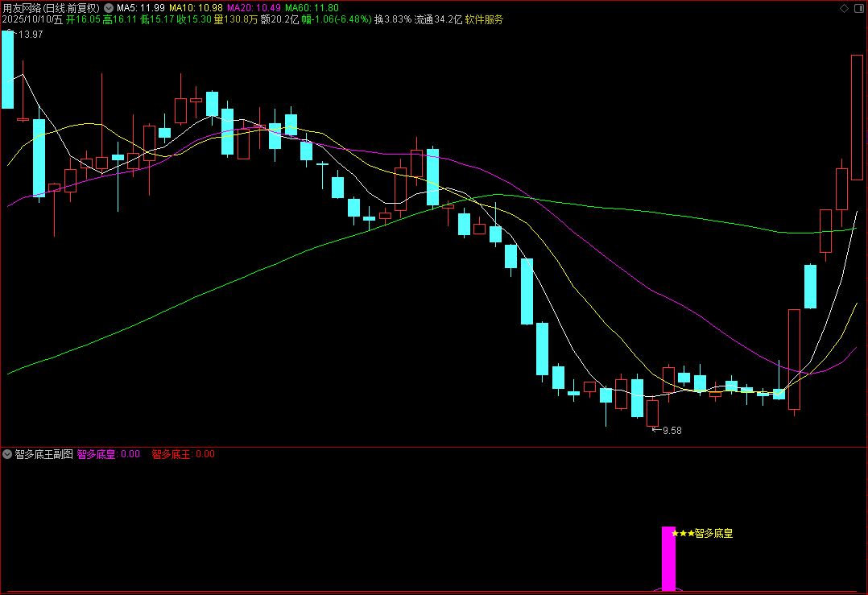Select the MA5: 11.99 label
The height and width of the screenshot is (595, 868).
(141, 8)
